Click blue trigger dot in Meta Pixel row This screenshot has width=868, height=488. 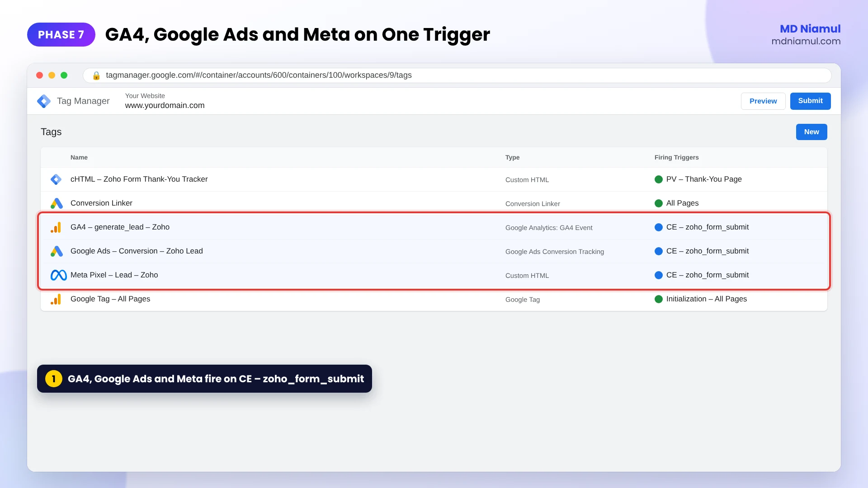click(659, 275)
